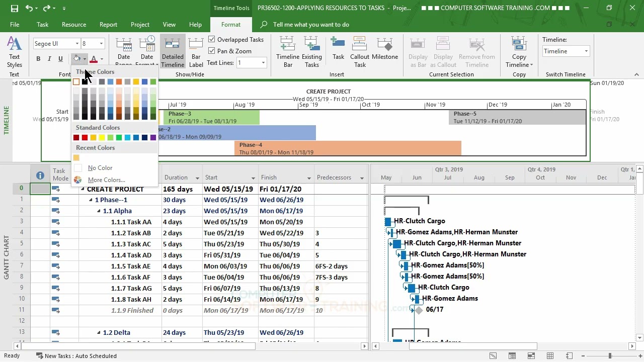Open the font size dropdown
The height and width of the screenshot is (362, 644).
click(101, 44)
